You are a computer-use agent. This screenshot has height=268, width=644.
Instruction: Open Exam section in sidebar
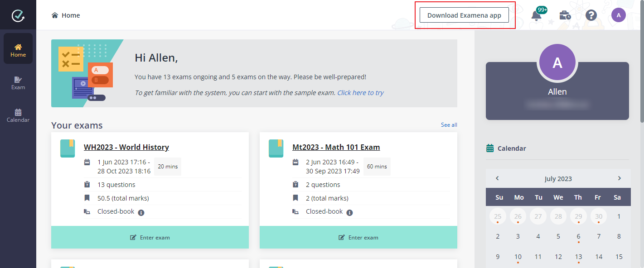[18, 83]
